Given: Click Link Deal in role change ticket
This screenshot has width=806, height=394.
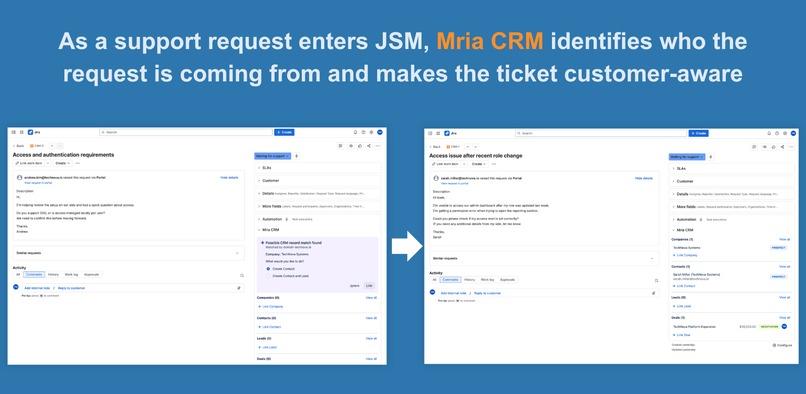Looking at the screenshot, I should click(682, 335).
